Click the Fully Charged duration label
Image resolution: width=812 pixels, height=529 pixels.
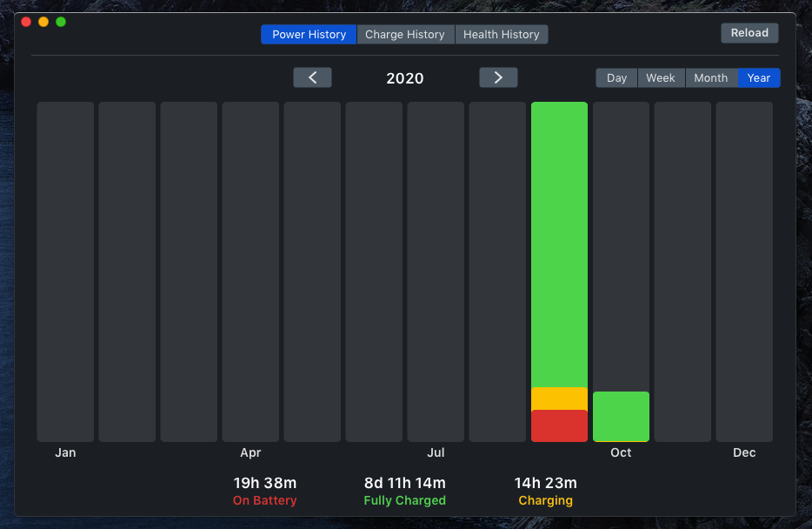(404, 483)
